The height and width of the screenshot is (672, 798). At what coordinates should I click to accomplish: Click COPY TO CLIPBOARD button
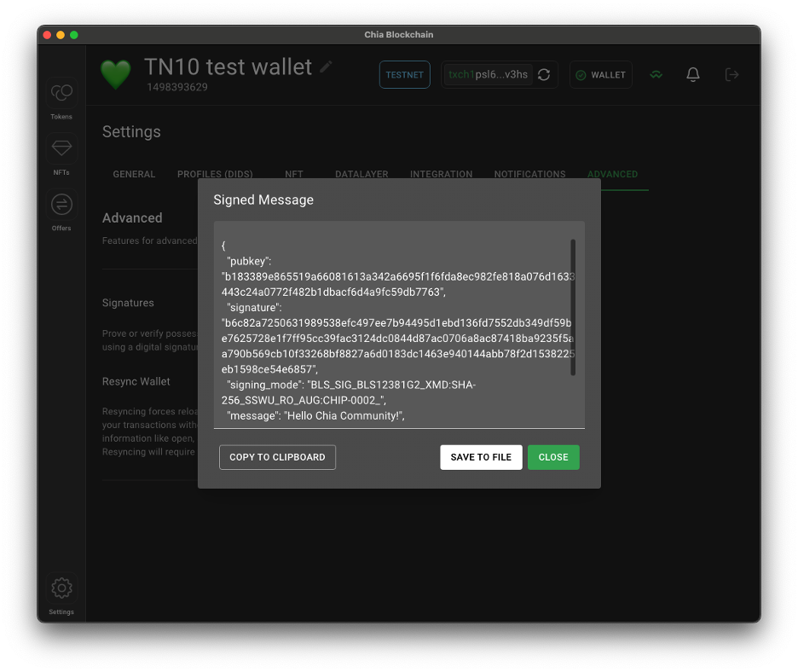[277, 457]
